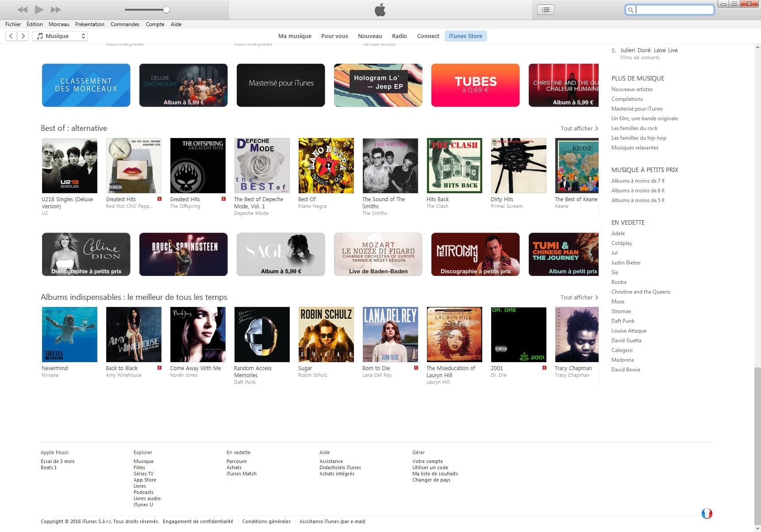The height and width of the screenshot is (532, 761).
Task: Open the Musique media type dropdown
Action: (60, 36)
